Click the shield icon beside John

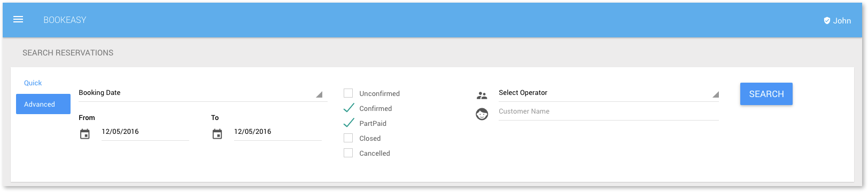(x=827, y=20)
